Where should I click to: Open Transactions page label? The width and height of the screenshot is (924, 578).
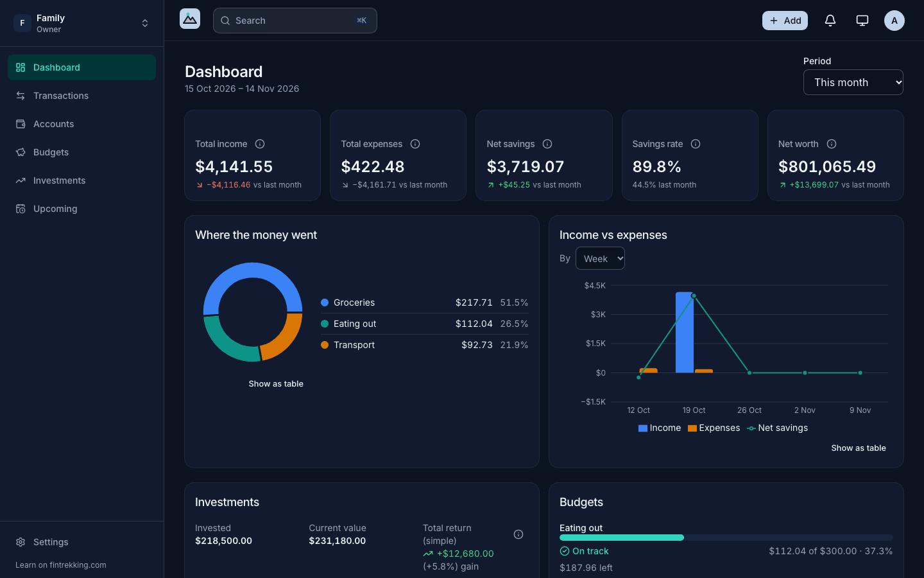[x=61, y=96]
